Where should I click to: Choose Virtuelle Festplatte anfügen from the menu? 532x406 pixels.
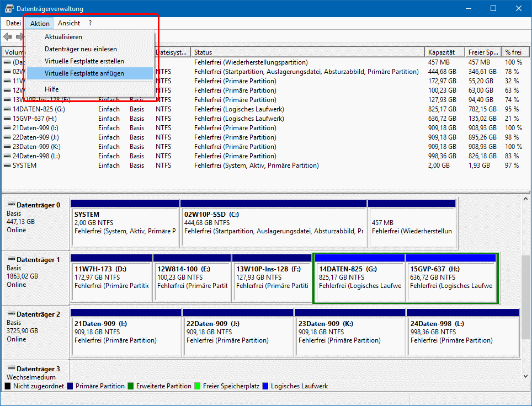tap(84, 73)
